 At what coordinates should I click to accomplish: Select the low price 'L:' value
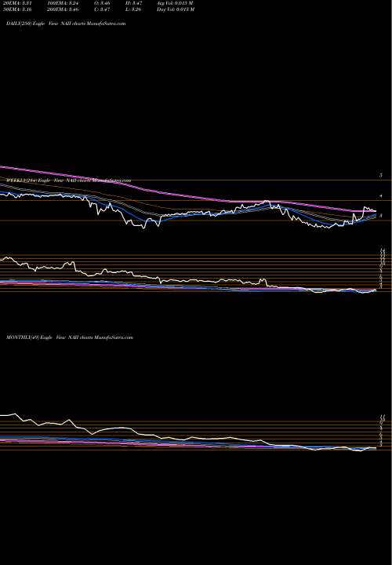click(133, 9)
